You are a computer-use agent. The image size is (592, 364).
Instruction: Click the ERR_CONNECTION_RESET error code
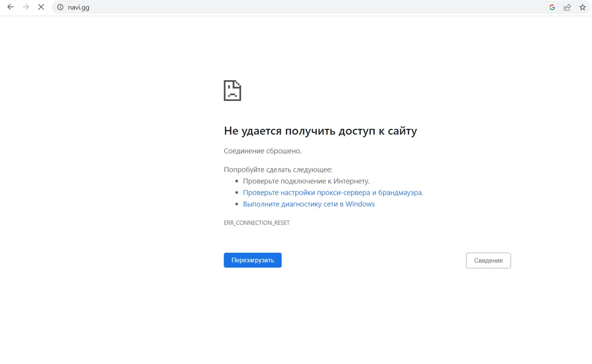(x=257, y=223)
